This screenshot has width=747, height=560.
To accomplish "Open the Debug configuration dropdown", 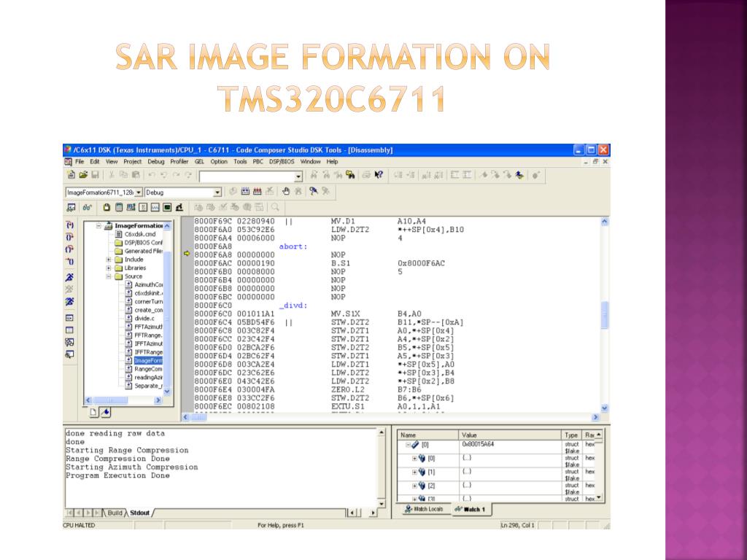I will tap(217, 192).
